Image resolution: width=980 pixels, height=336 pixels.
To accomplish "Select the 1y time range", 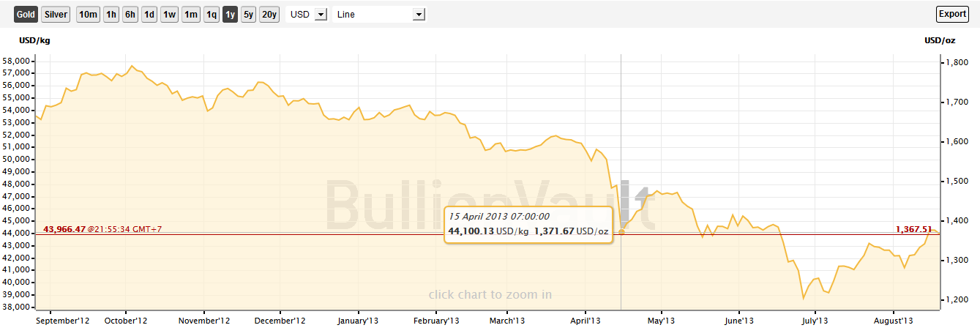I will 231,15.
